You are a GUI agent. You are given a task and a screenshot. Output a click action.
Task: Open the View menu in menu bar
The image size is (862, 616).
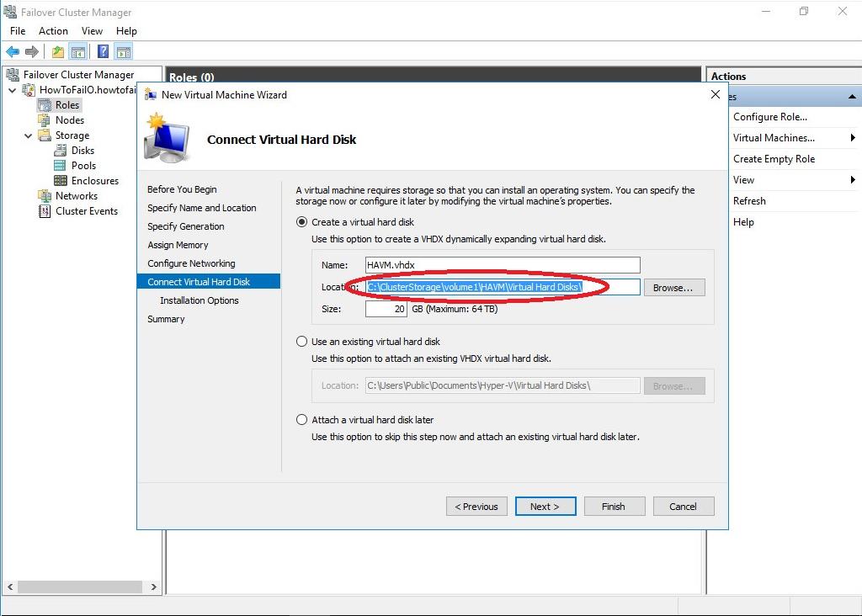[x=92, y=31]
